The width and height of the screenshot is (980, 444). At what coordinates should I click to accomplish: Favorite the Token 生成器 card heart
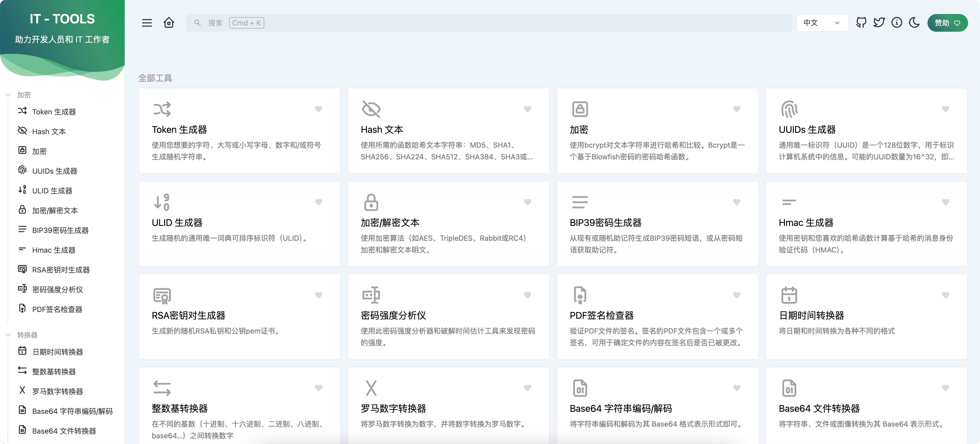point(319,109)
